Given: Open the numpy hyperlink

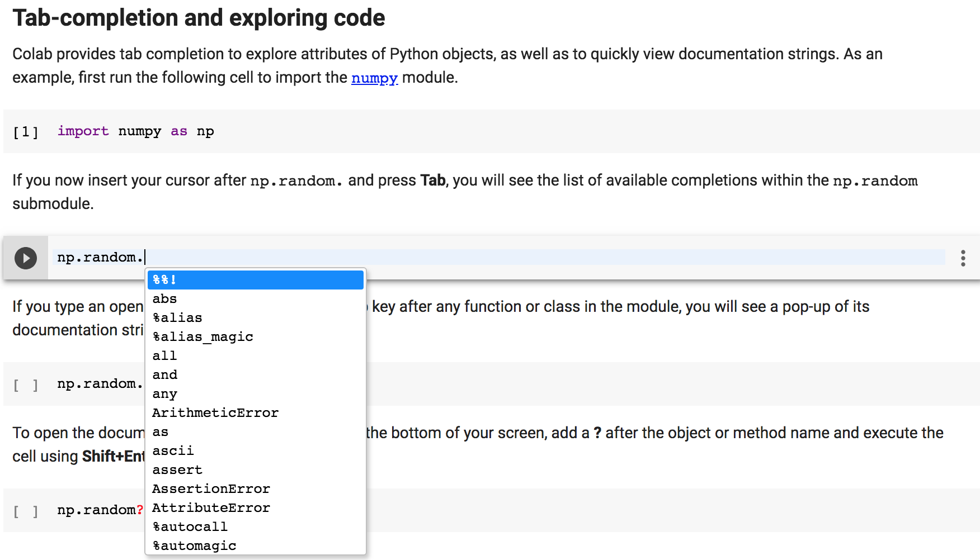Looking at the screenshot, I should tap(374, 78).
